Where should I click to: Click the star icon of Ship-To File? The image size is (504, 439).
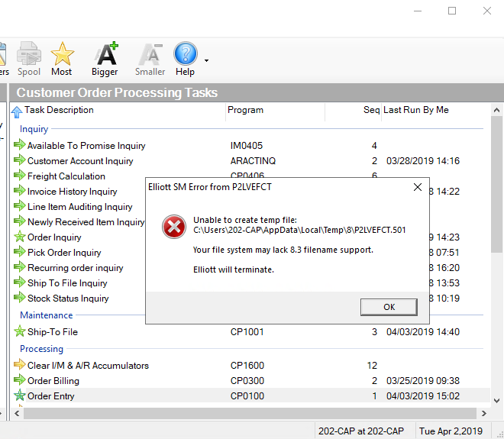(20, 331)
